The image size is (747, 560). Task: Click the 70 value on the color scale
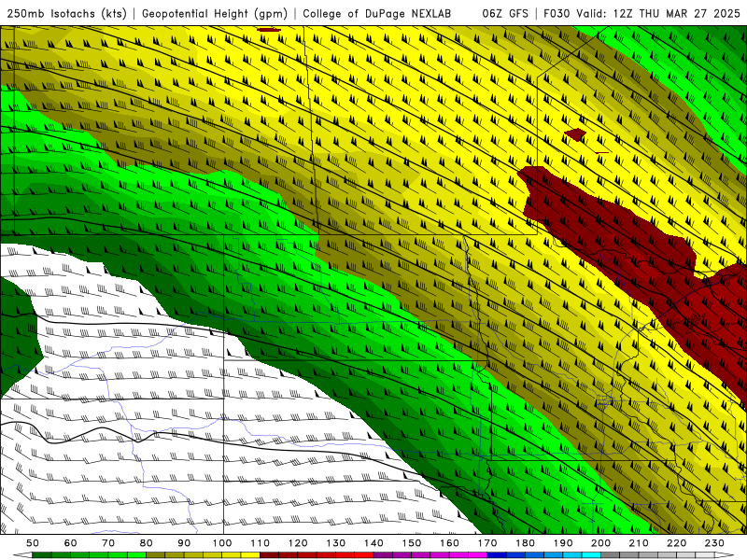pyautogui.click(x=108, y=543)
